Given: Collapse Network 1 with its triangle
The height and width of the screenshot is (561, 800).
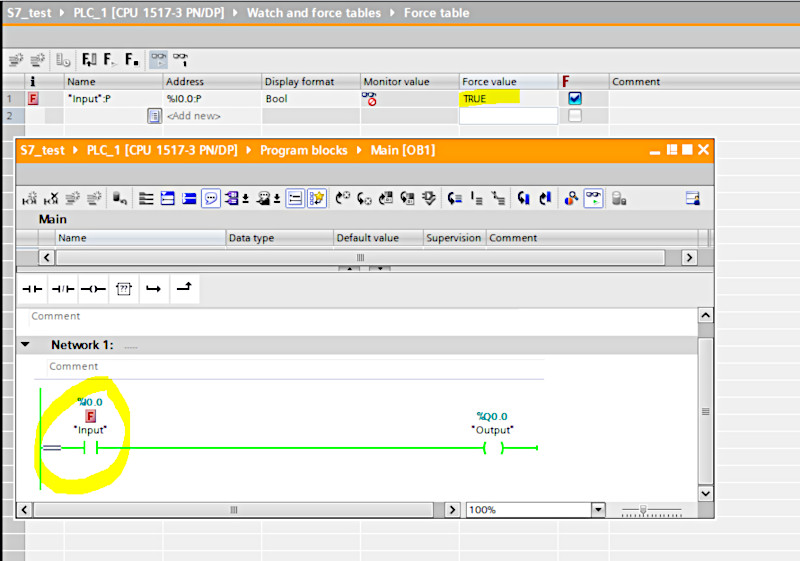Looking at the screenshot, I should pyautogui.click(x=25, y=345).
